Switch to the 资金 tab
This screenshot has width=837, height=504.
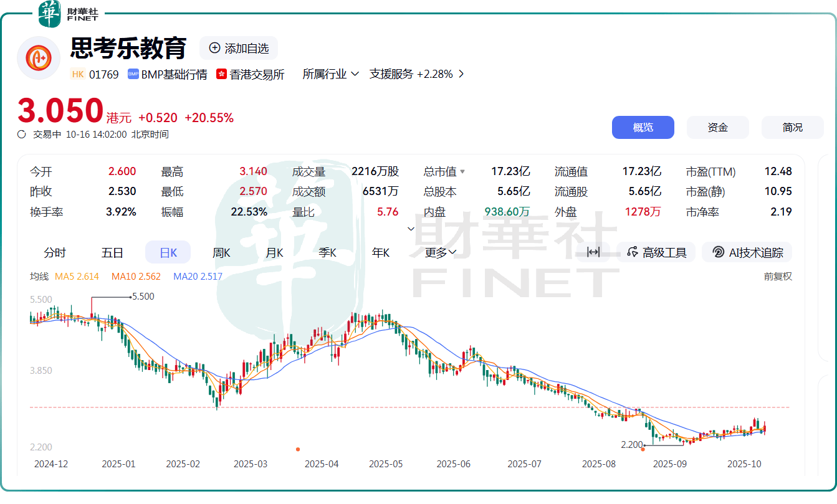click(717, 127)
